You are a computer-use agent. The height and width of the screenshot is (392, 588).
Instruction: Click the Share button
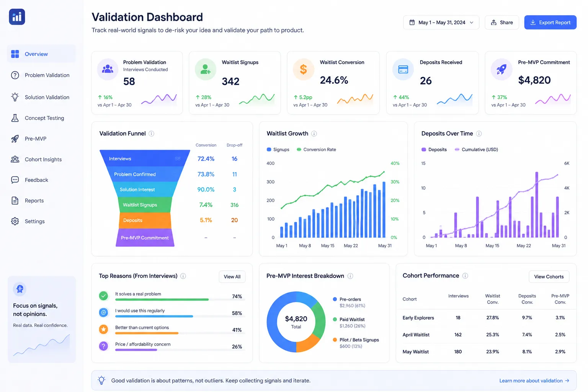point(502,23)
